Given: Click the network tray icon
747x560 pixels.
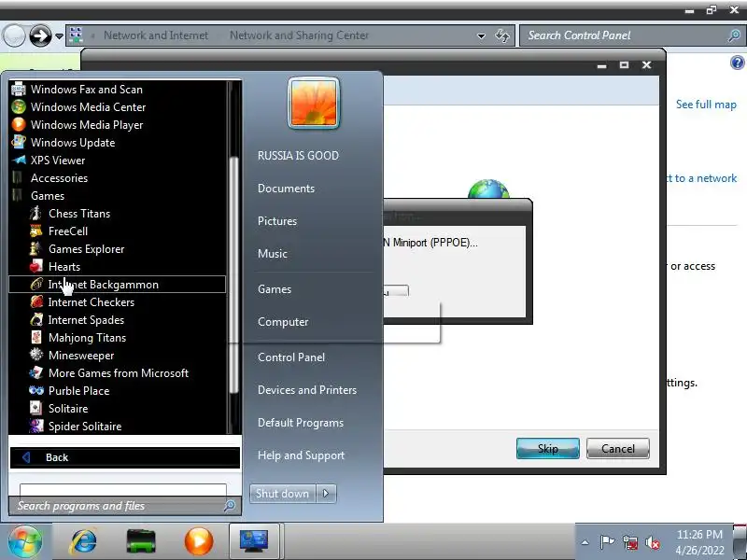Looking at the screenshot, I should pos(630,542).
